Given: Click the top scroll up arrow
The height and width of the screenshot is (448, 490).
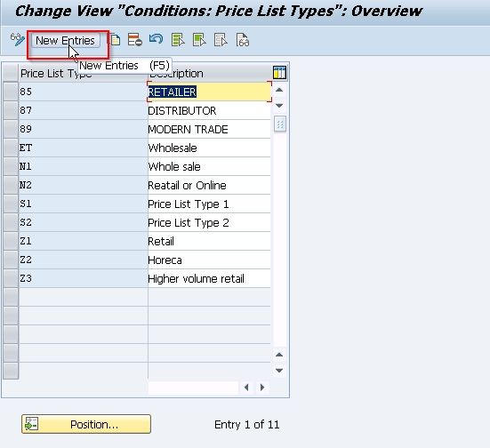Looking at the screenshot, I should coord(279,90).
